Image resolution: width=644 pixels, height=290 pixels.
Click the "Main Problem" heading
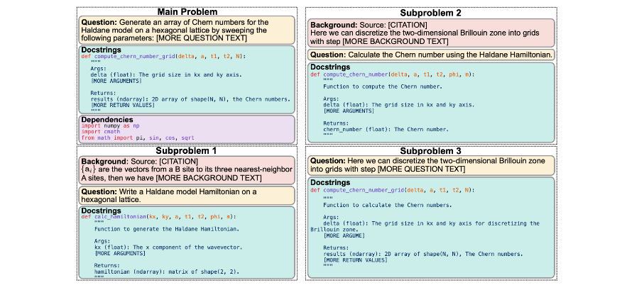(187, 11)
